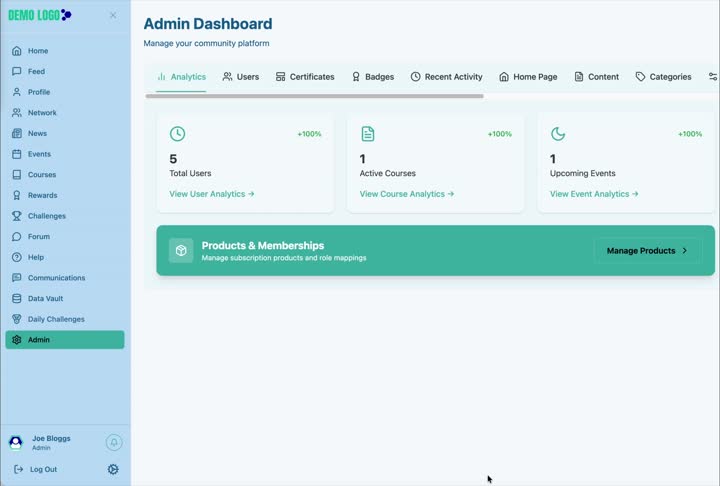Click the horizontal tab scrollbar
720x486 pixels.
coord(315,96)
